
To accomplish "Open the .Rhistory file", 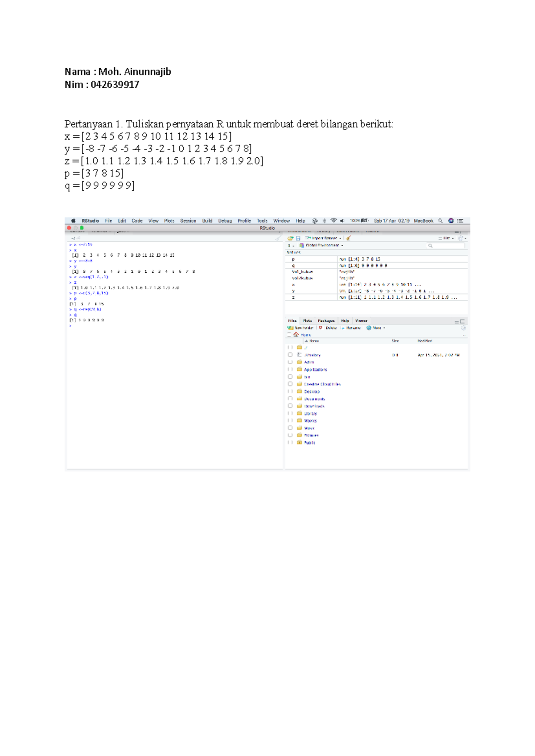I will (x=312, y=355).
